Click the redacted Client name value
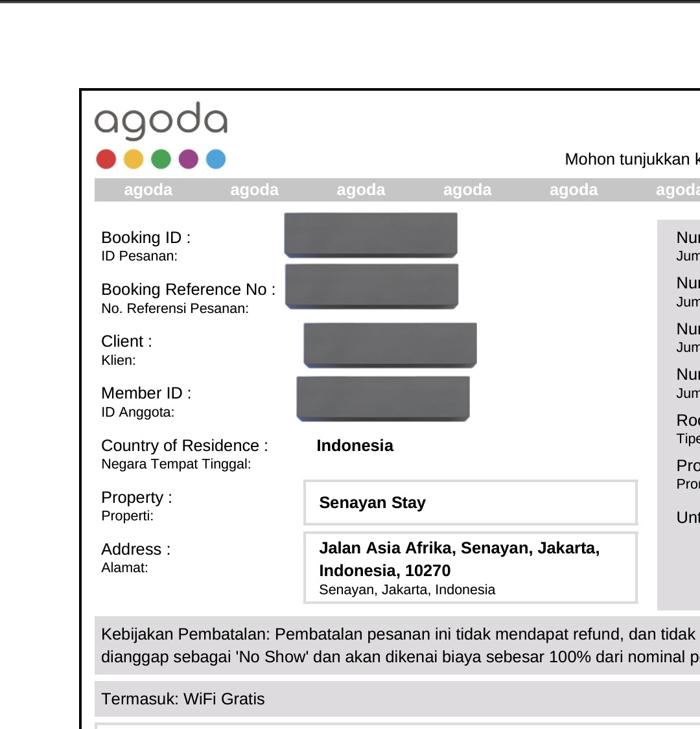The height and width of the screenshot is (729, 700). tap(390, 345)
